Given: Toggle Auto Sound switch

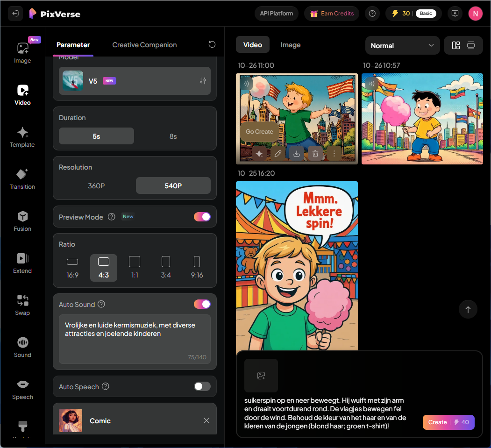Looking at the screenshot, I should click(x=202, y=304).
